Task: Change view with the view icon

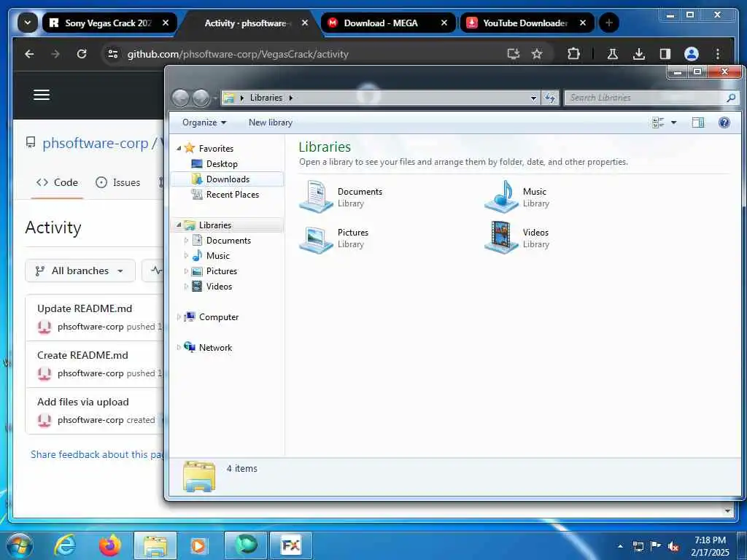Action: pyautogui.click(x=658, y=122)
